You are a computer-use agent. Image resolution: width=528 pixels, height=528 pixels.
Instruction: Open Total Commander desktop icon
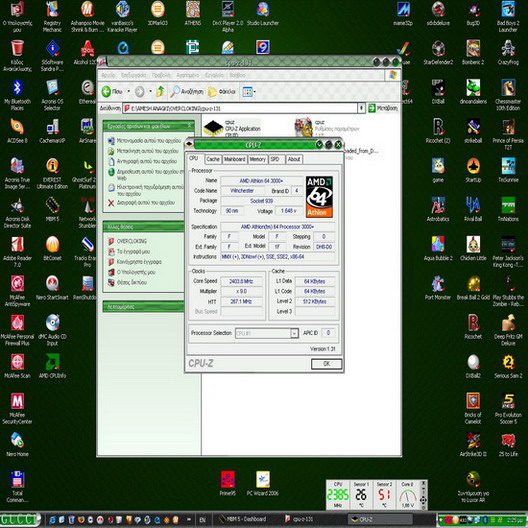coord(17,487)
